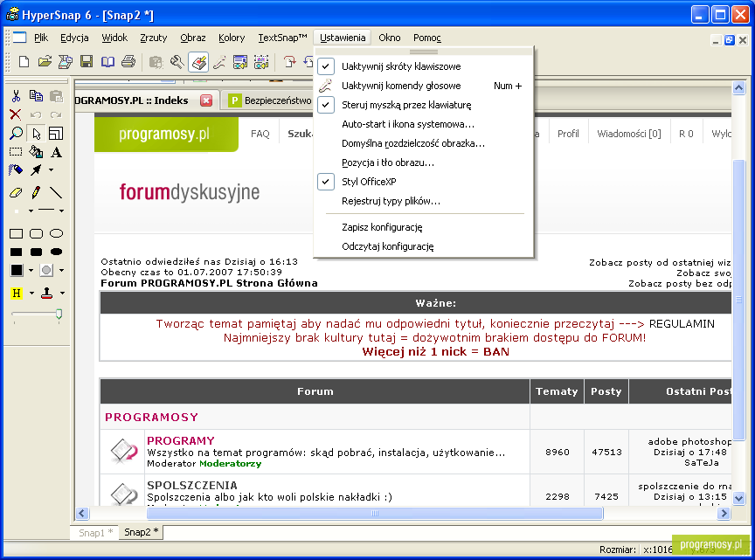The image size is (755, 560).
Task: Click the gray circle background color swatch
Action: point(46,271)
